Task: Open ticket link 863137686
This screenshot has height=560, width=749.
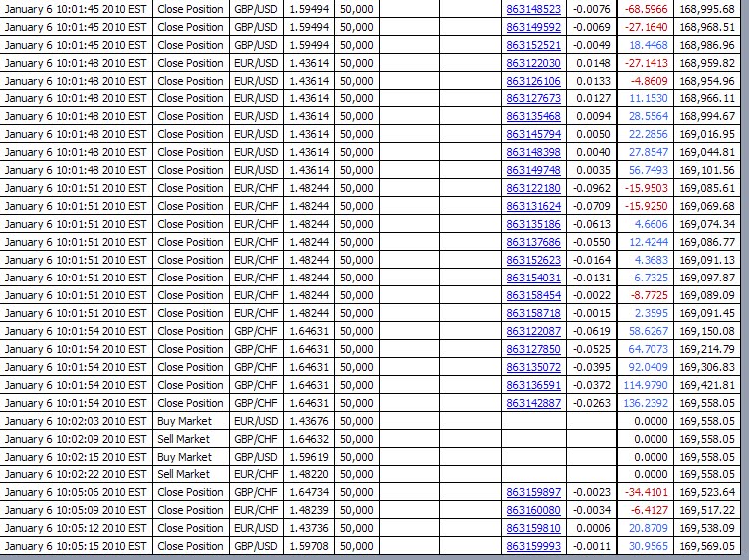Action: [533, 242]
